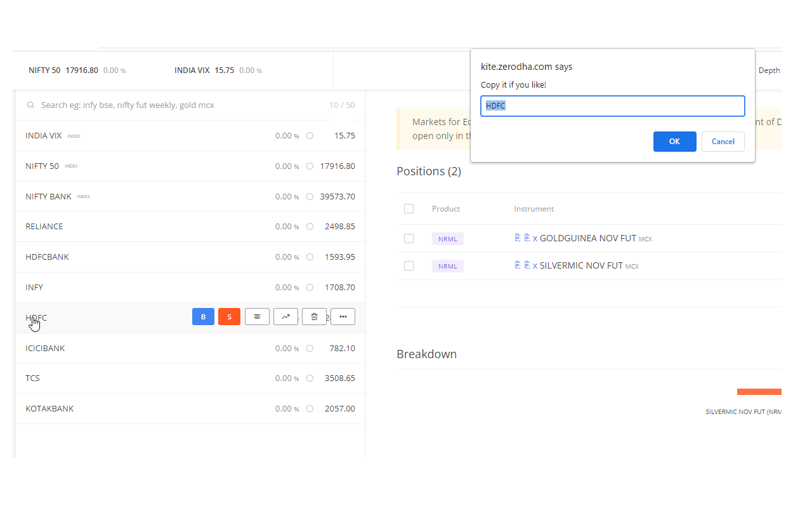This screenshot has width=812, height=508.
Task: Open the Depth view at top right
Action: tap(769, 70)
